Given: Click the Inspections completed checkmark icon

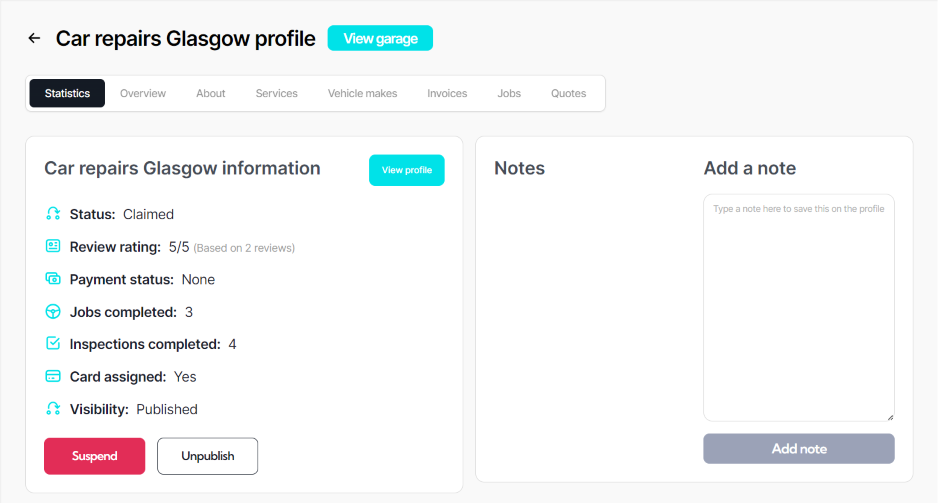Looking at the screenshot, I should click(53, 344).
